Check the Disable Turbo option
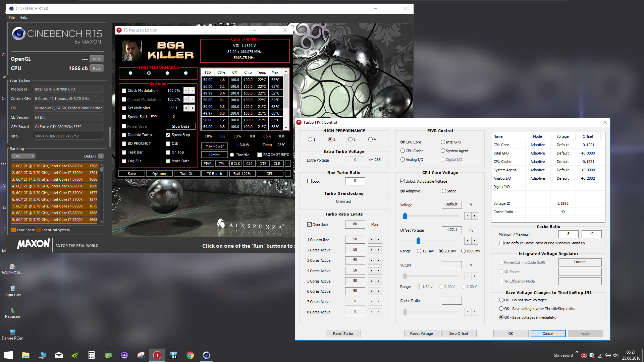Viewport: 644px width, 362px height. [x=124, y=135]
